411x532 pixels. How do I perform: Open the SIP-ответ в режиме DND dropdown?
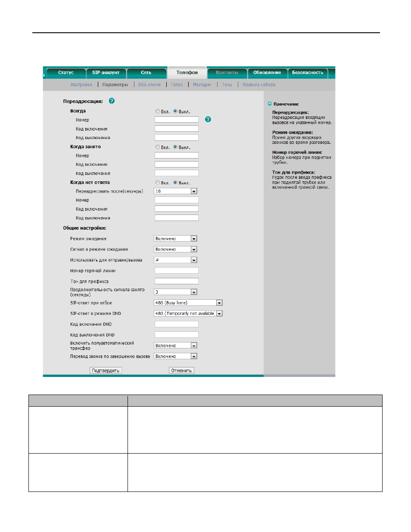pos(188,314)
